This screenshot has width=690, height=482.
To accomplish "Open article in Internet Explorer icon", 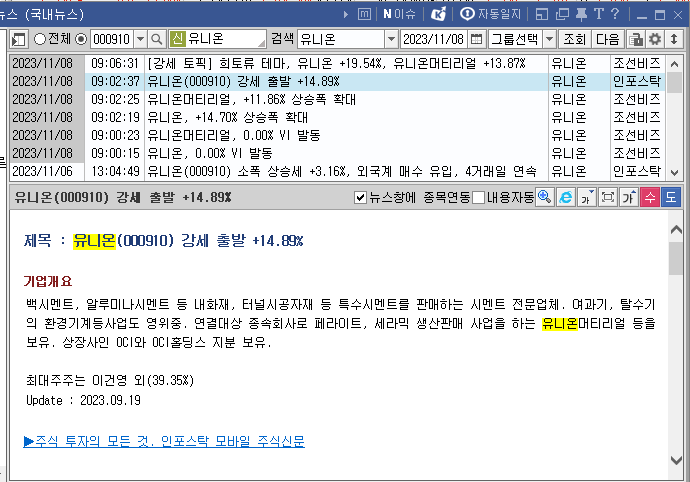I will pos(565,197).
